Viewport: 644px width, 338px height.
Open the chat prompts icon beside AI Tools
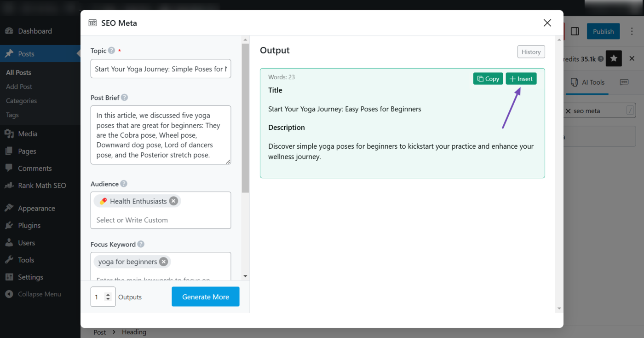point(624,82)
